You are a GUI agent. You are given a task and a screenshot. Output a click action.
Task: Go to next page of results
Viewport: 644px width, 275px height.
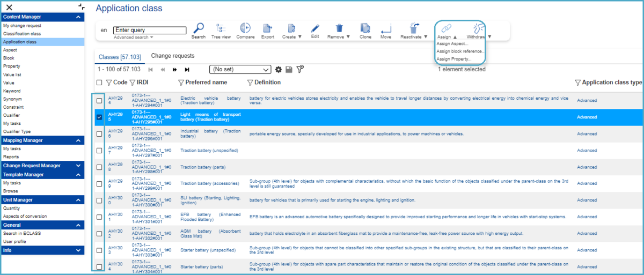(174, 70)
